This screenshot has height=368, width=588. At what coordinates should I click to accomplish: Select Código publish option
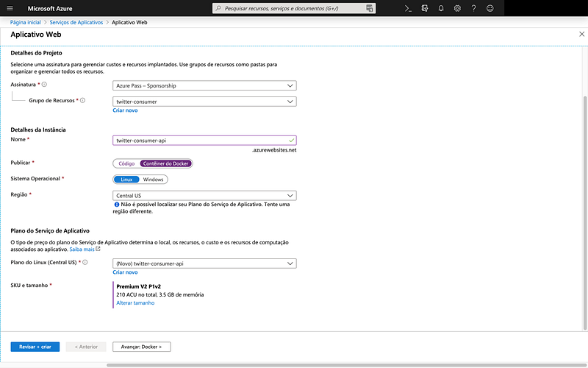pyautogui.click(x=126, y=163)
